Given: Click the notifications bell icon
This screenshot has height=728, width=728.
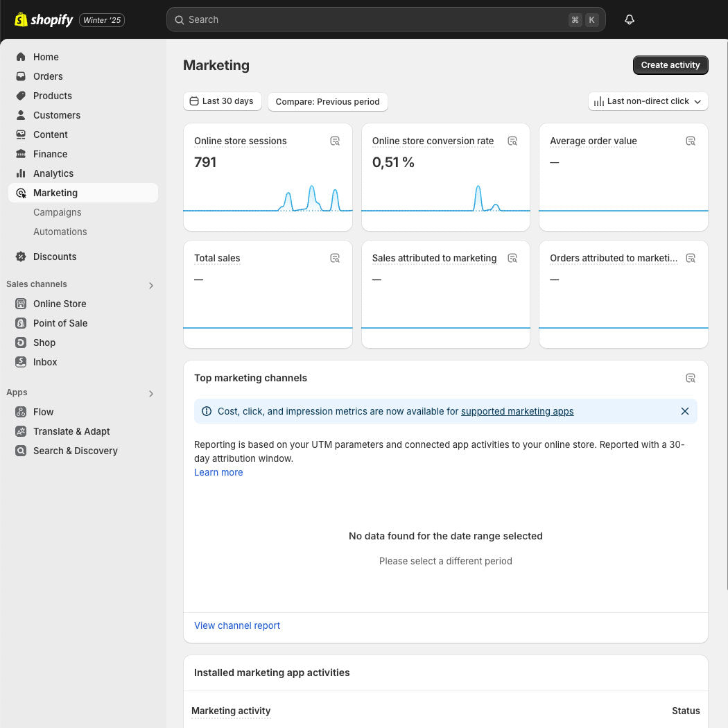Looking at the screenshot, I should (629, 20).
